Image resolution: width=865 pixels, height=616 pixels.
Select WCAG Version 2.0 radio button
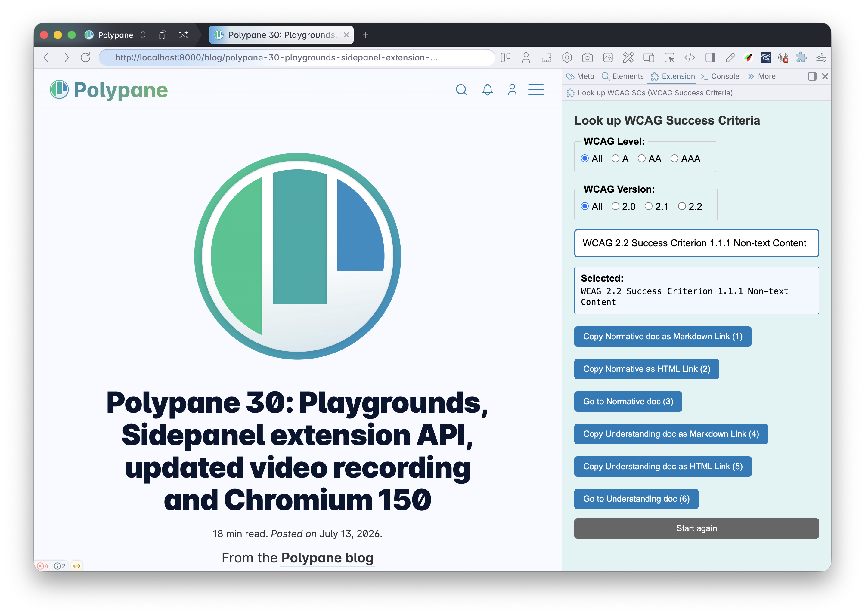pyautogui.click(x=615, y=206)
